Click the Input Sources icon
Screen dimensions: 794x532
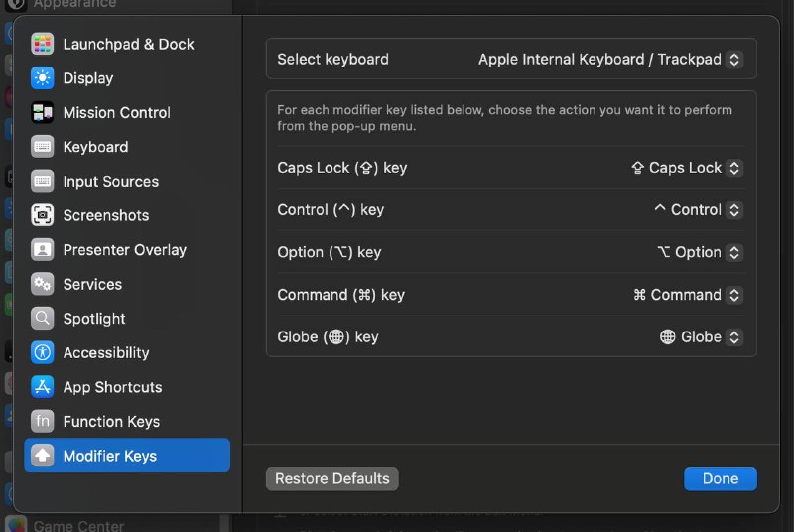pyautogui.click(x=42, y=182)
